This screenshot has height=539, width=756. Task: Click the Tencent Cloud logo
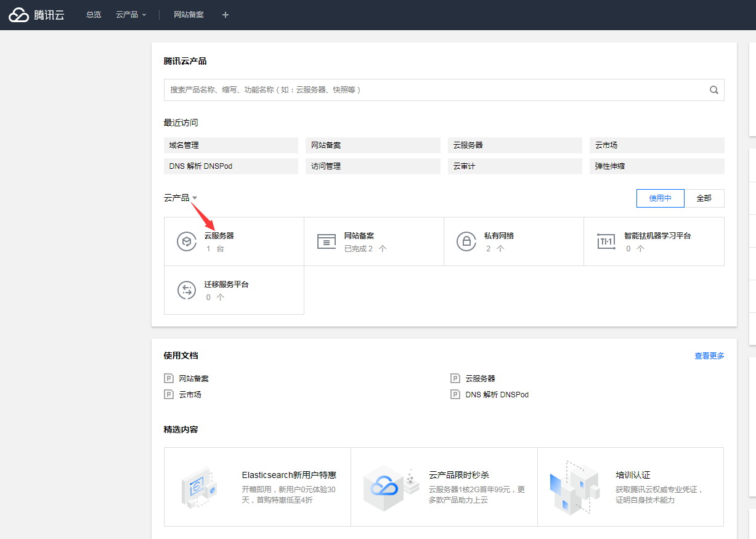point(36,15)
